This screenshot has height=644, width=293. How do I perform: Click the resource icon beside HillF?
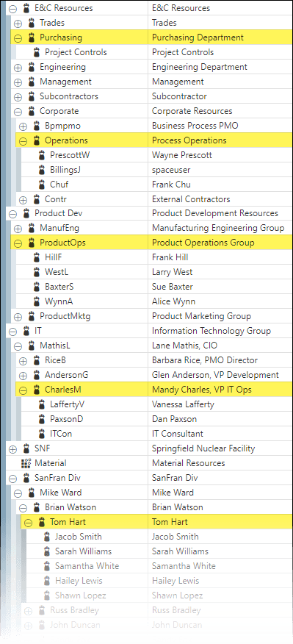point(37,257)
